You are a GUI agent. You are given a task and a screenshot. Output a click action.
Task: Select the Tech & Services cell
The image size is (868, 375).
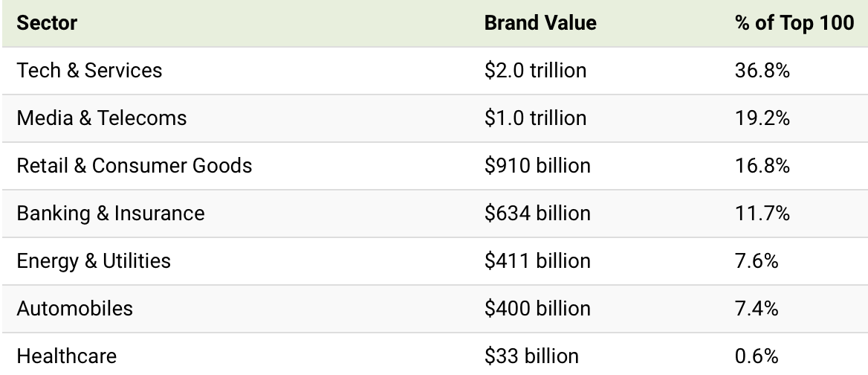[x=89, y=71]
